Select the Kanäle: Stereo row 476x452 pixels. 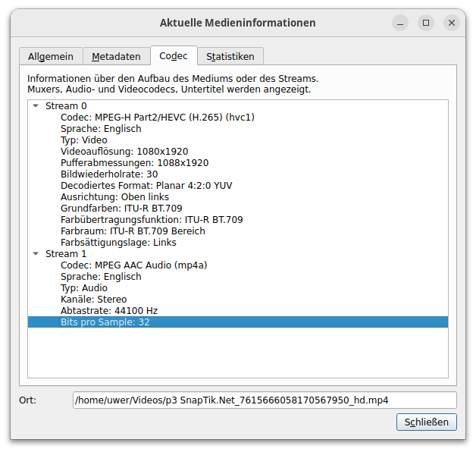[x=93, y=300]
